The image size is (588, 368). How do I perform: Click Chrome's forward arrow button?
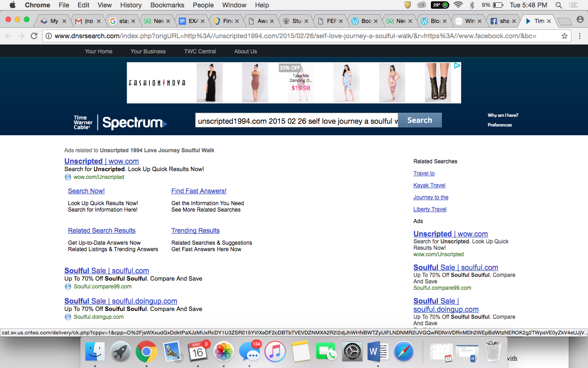pos(21,36)
